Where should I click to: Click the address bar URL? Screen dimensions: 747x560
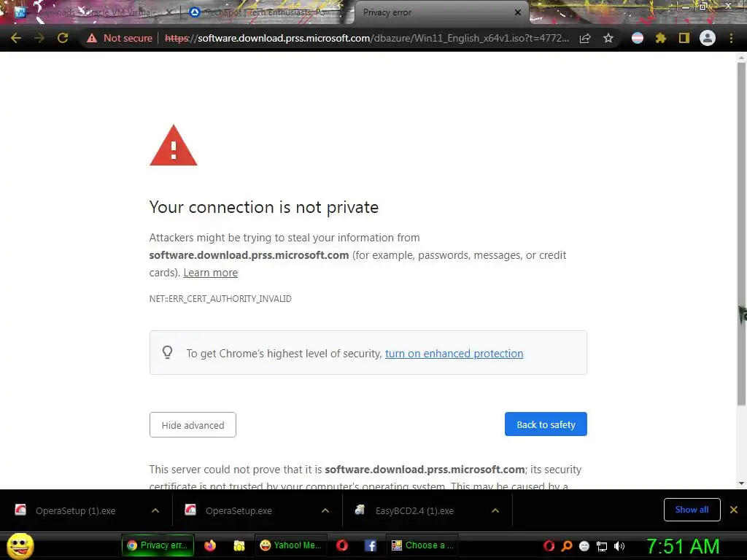[367, 38]
